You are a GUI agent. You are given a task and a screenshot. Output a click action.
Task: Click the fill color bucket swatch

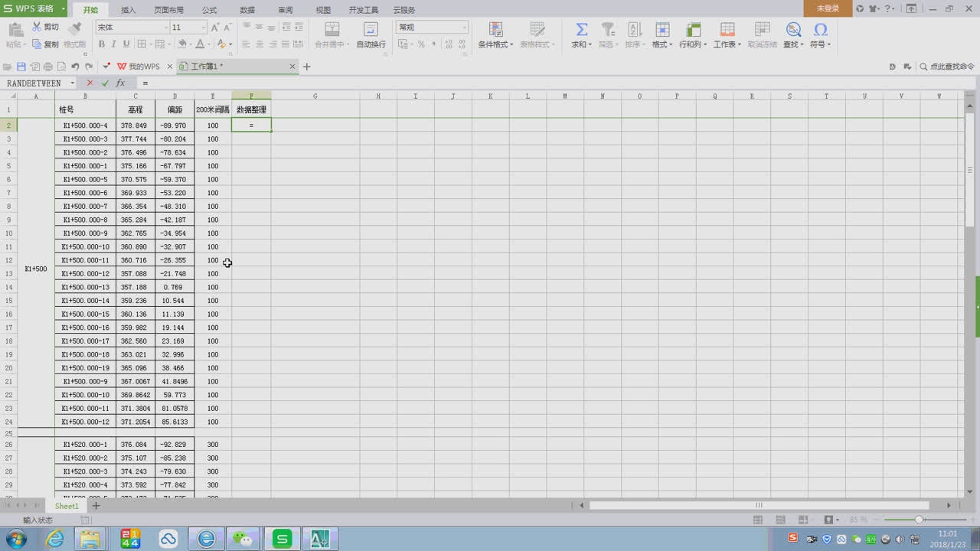click(182, 44)
